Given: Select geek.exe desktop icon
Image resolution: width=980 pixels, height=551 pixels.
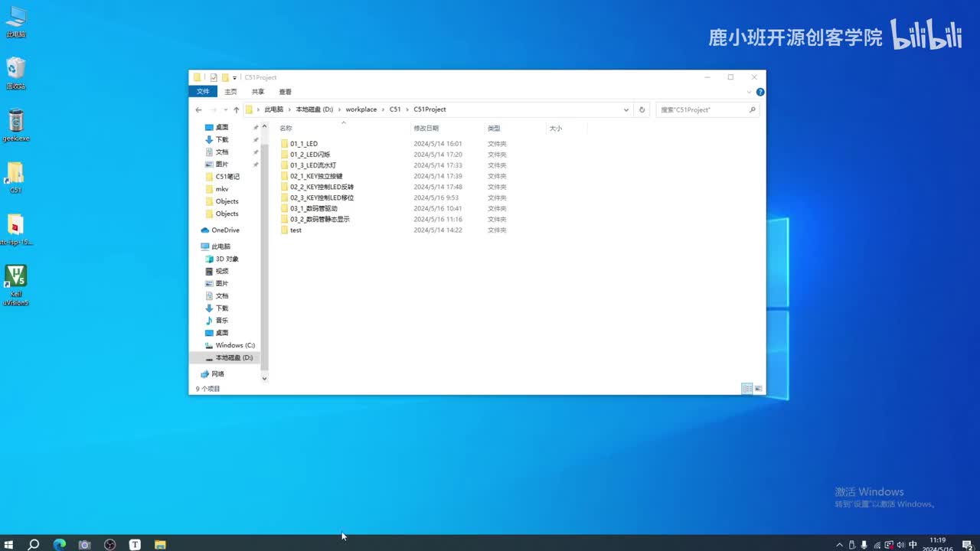Looking at the screenshot, I should (x=15, y=126).
